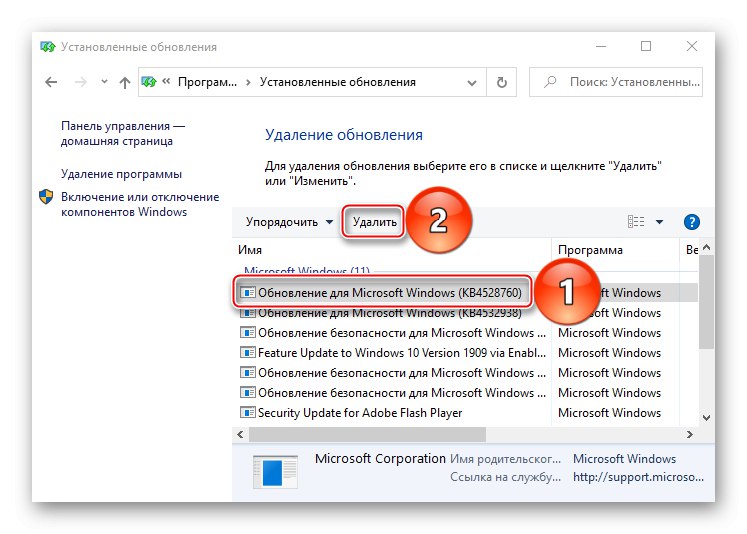
Task: Refresh the installed updates list
Action: [x=502, y=82]
